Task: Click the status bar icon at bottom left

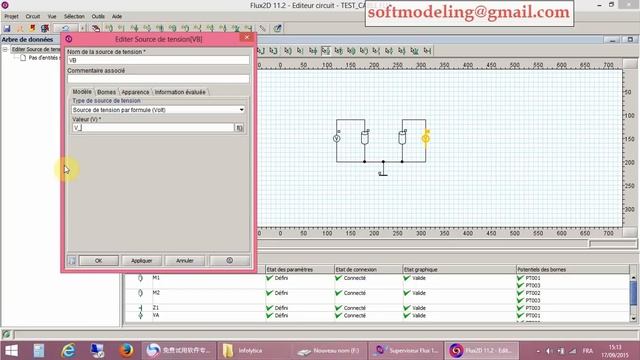Action: [x=6, y=334]
